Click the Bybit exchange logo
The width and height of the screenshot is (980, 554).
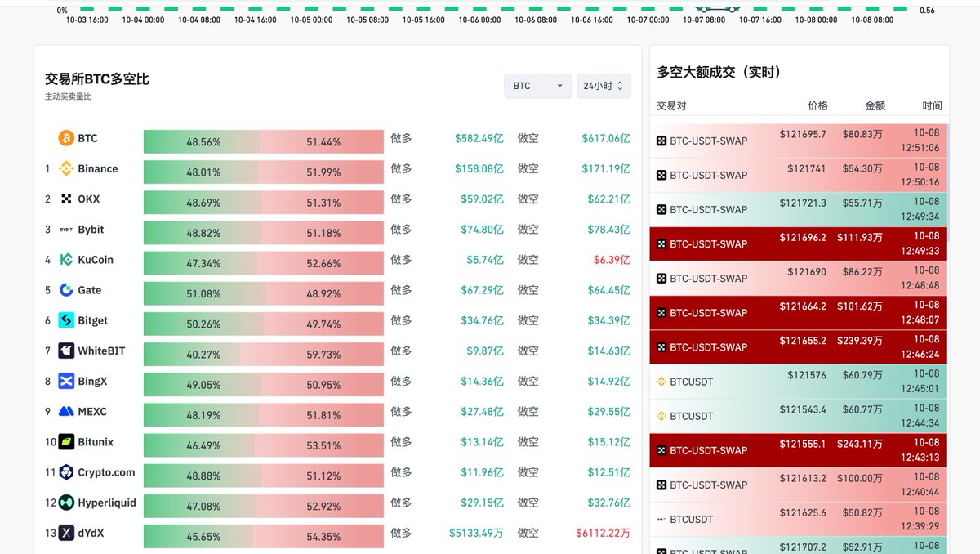pyautogui.click(x=66, y=230)
